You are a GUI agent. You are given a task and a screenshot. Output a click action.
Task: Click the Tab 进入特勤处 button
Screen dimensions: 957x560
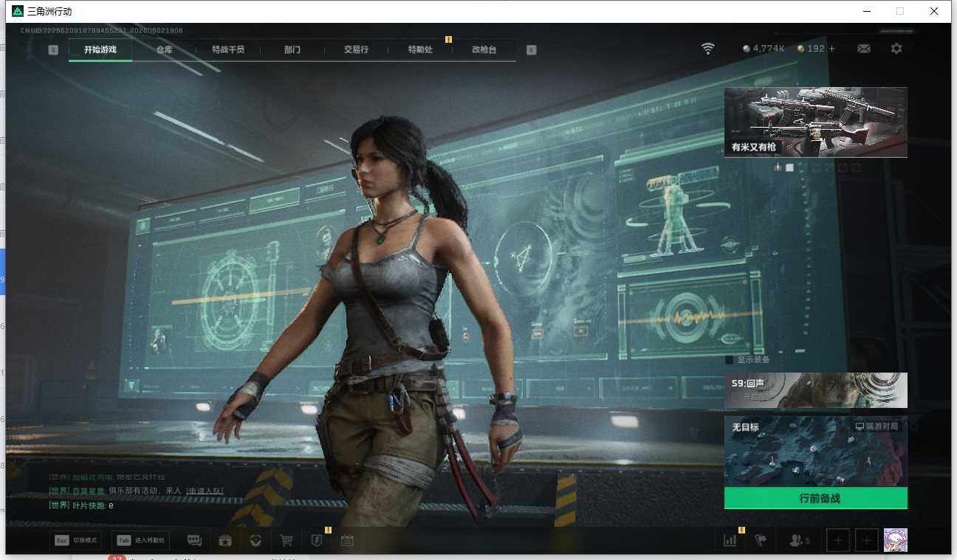click(140, 540)
